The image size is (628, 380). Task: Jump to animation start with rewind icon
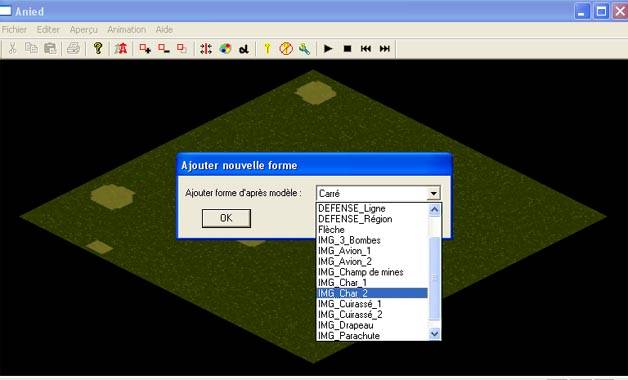366,49
